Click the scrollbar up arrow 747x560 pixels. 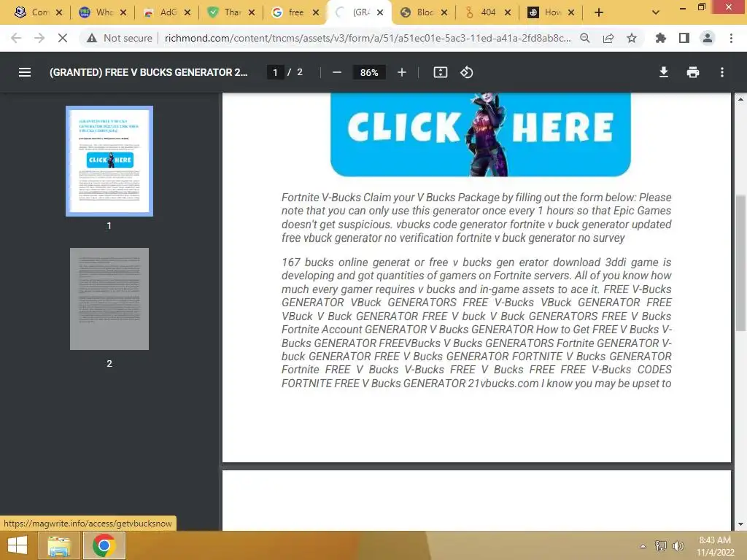point(740,98)
